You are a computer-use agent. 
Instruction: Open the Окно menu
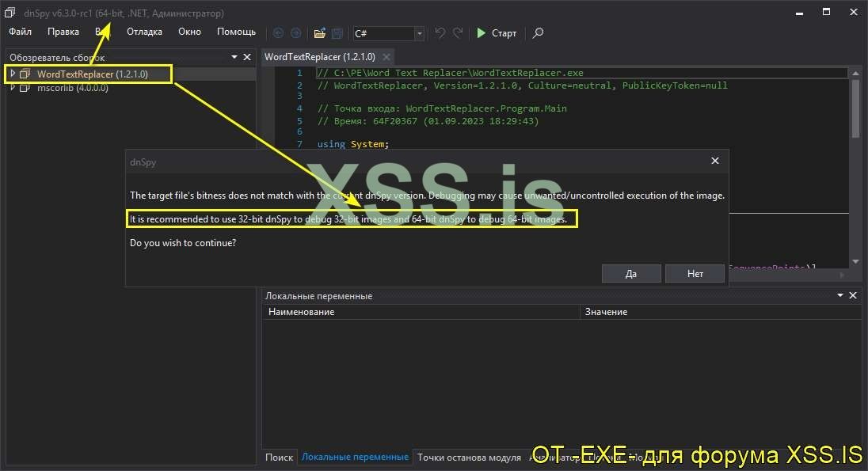coord(189,32)
